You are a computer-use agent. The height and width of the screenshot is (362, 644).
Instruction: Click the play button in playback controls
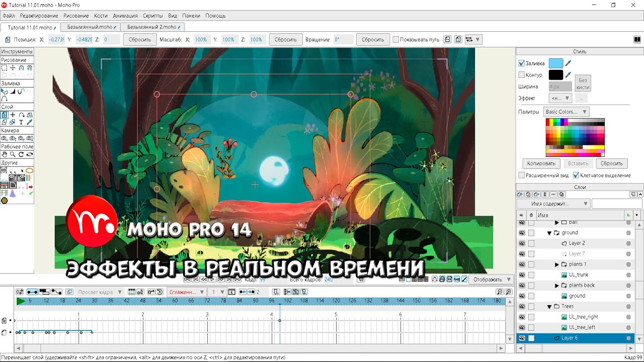click(x=212, y=279)
